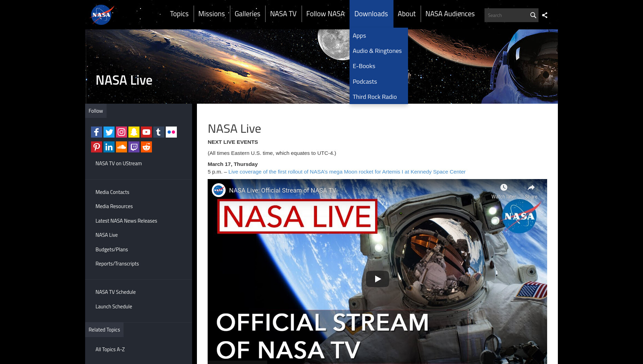Viewport: 643px width, 364px height.
Task: Click the NASA channel avatar on video
Action: [x=219, y=190]
